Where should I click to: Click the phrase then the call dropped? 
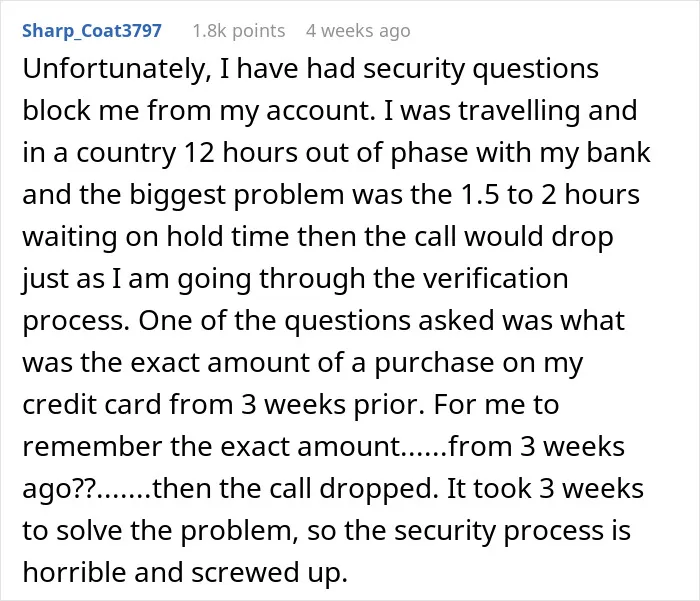(x=296, y=489)
